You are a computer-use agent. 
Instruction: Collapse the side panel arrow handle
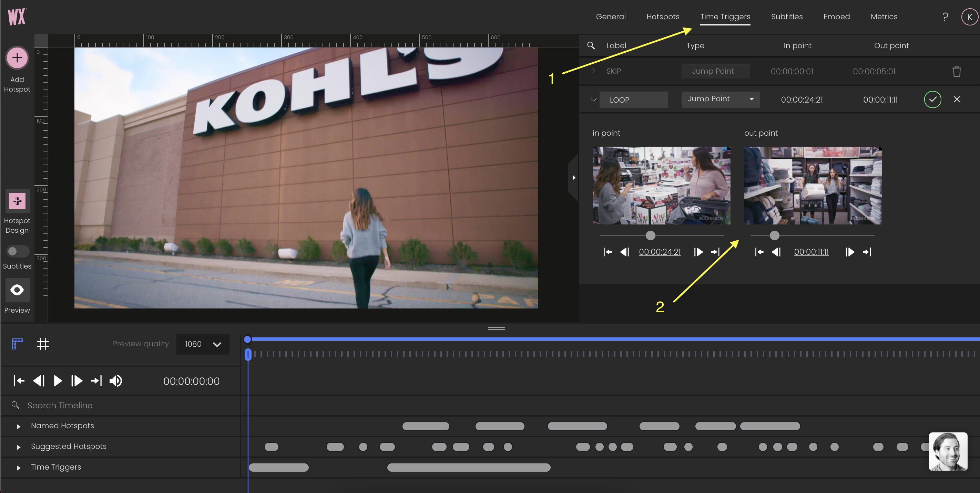point(573,178)
